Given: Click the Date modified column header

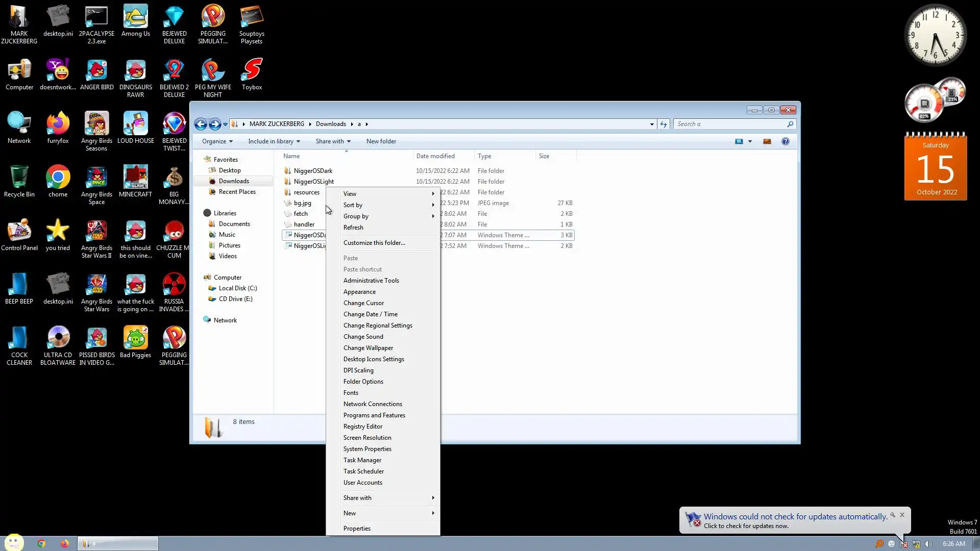Looking at the screenshot, I should [435, 156].
